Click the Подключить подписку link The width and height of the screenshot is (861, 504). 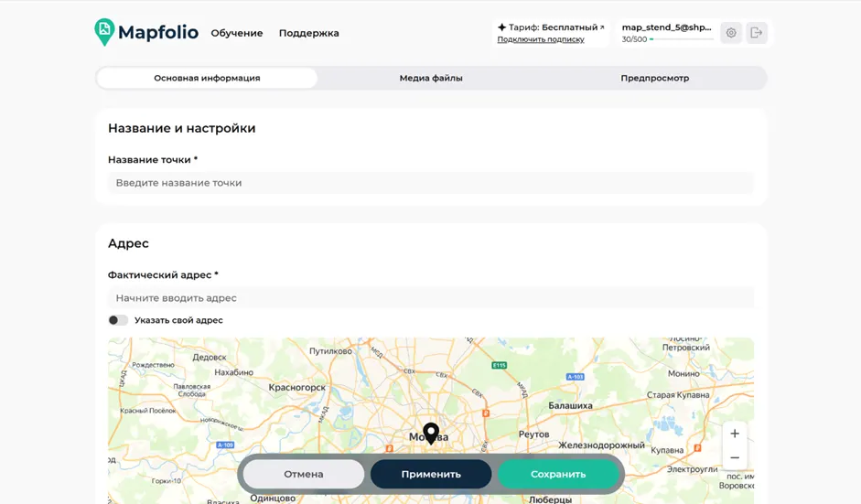541,39
